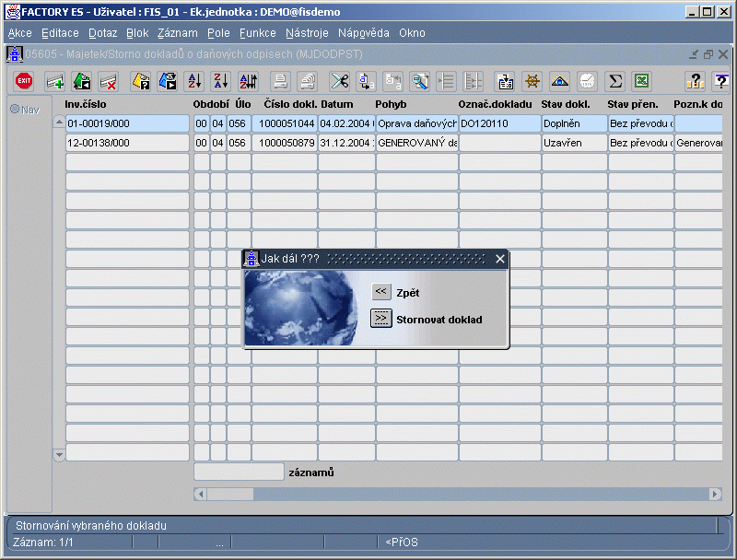Click date cell 04.02.2004
The height and width of the screenshot is (560, 737).
click(346, 123)
